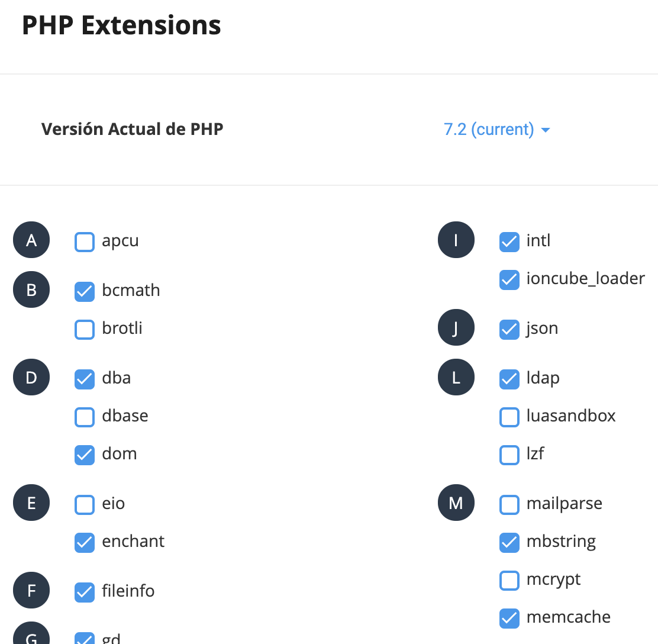Click the enchant extension label

tap(133, 541)
